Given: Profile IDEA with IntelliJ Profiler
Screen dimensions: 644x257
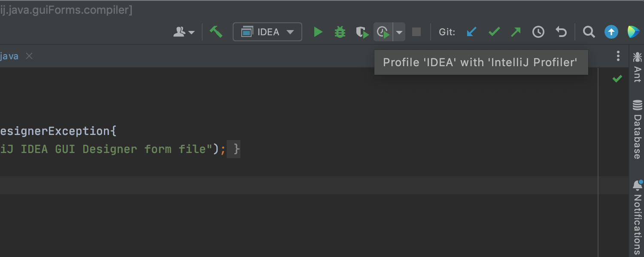Looking at the screenshot, I should click(383, 32).
